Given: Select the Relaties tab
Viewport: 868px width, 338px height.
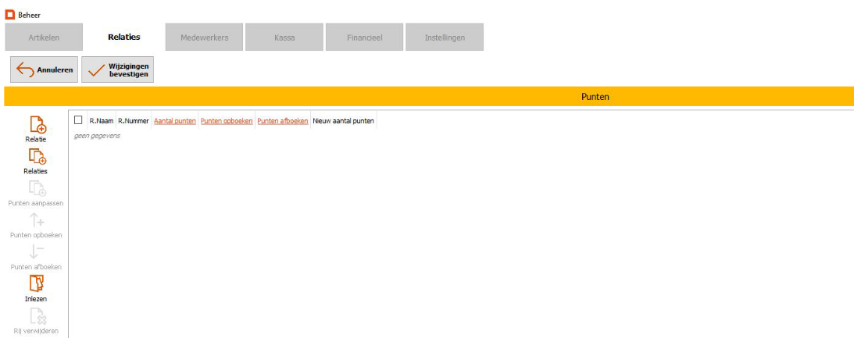Looking at the screenshot, I should point(123,37).
